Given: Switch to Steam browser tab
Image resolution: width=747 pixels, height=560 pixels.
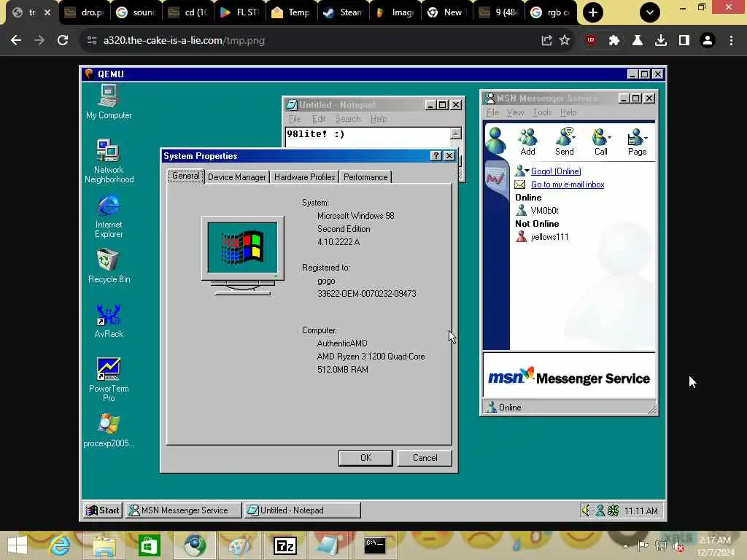Looking at the screenshot, I should pos(344,12).
